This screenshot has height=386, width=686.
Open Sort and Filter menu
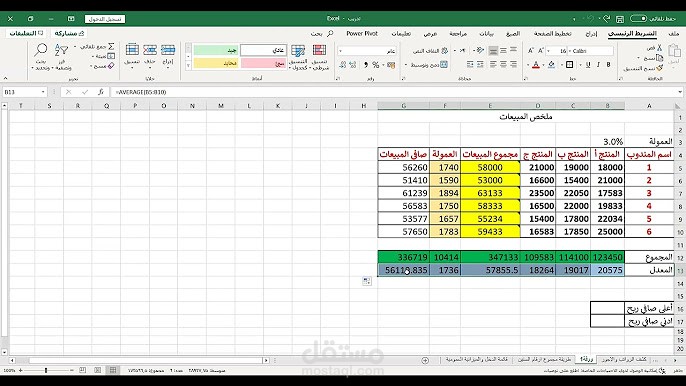point(61,56)
